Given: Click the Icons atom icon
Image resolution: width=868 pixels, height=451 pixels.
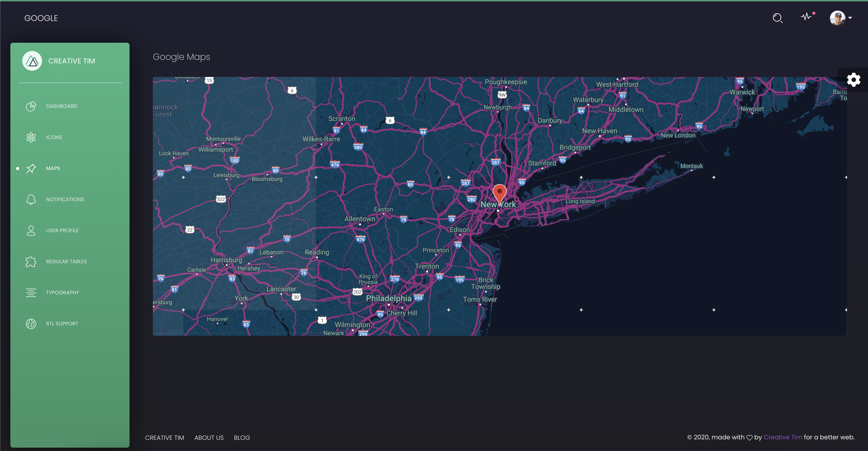Looking at the screenshot, I should pos(31,137).
